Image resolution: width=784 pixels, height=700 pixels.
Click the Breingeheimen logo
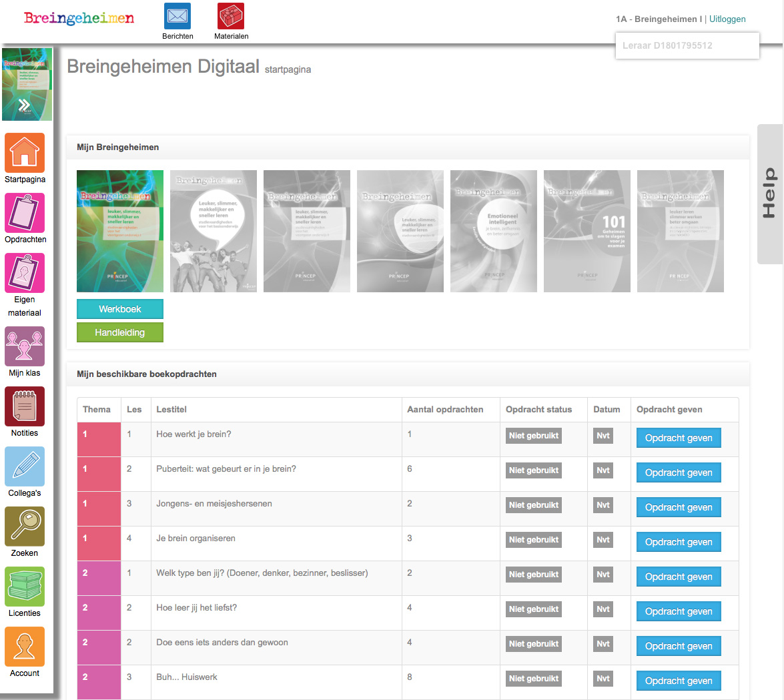click(x=79, y=19)
